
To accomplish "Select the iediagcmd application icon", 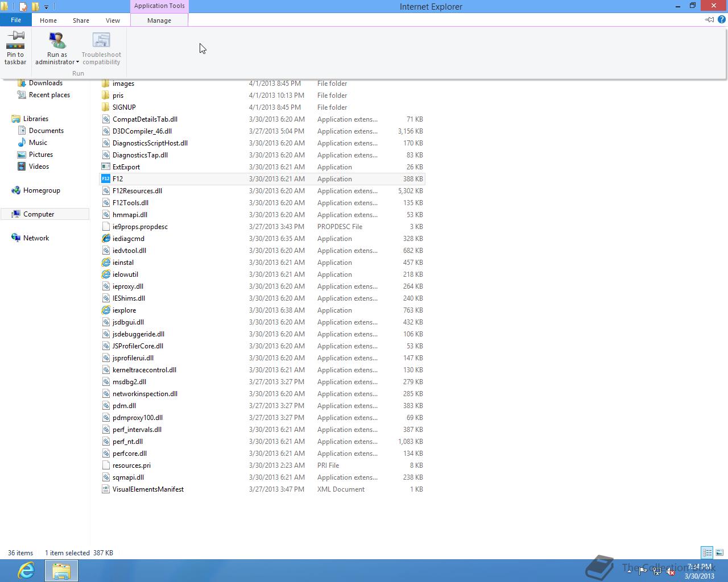I will (105, 239).
